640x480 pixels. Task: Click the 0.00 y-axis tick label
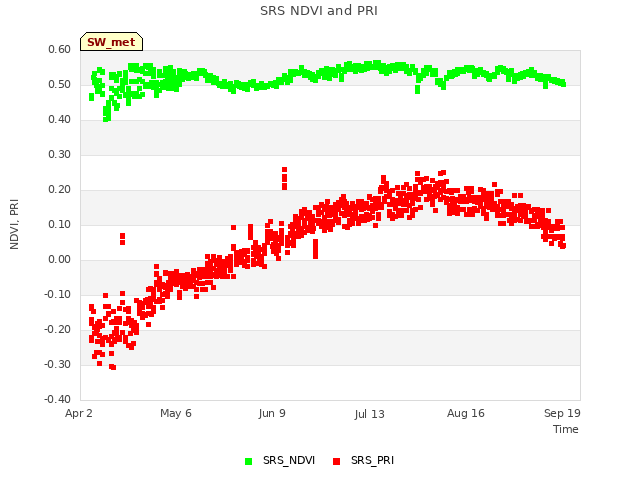[x=60, y=260]
